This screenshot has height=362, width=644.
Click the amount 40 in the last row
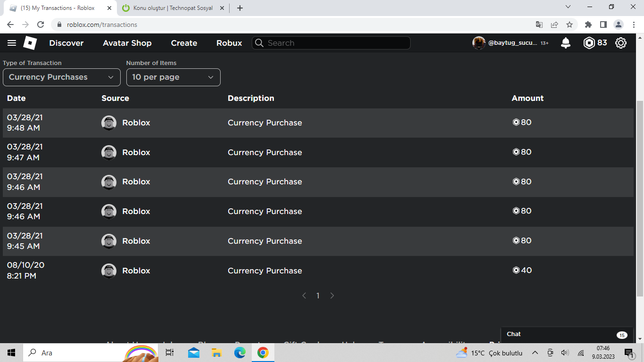pyautogui.click(x=522, y=271)
